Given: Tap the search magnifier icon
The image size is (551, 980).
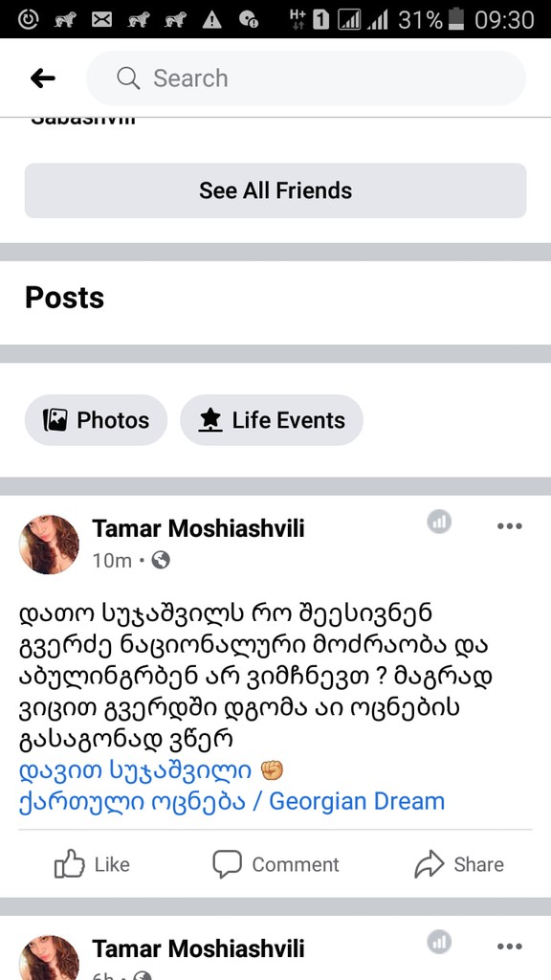Looking at the screenshot, I should click(x=127, y=78).
